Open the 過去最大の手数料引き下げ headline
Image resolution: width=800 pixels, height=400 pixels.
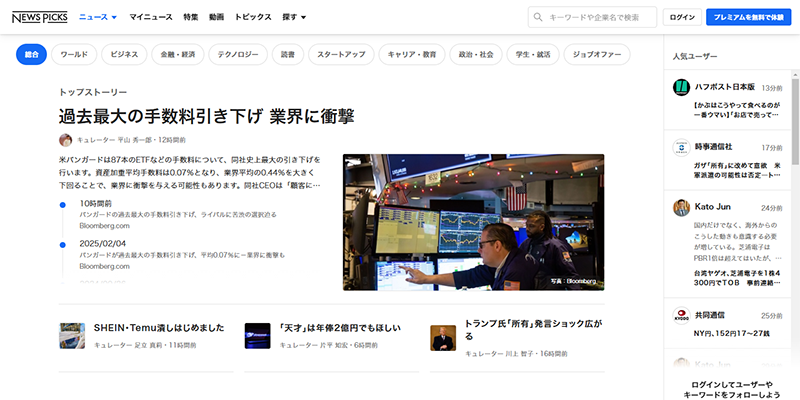pos(207,116)
